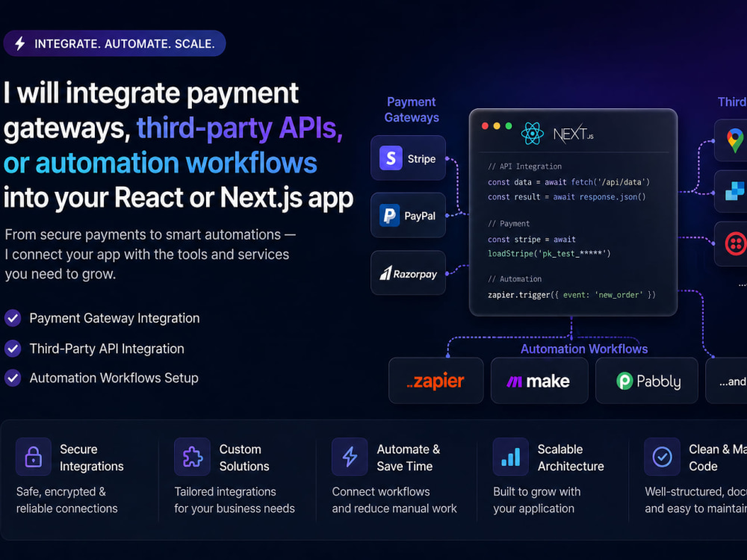747x560 pixels.
Task: Click the React atom logo
Action: [532, 133]
